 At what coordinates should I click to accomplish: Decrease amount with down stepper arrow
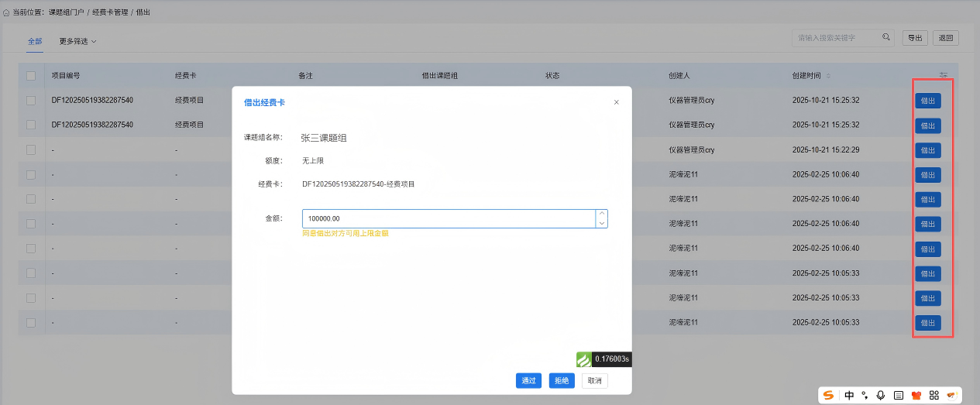click(601, 223)
